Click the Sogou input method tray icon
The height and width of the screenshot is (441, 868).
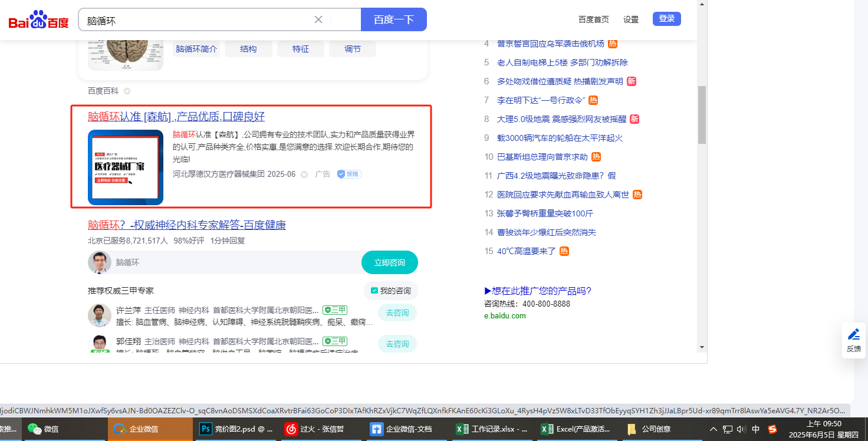coord(772,429)
